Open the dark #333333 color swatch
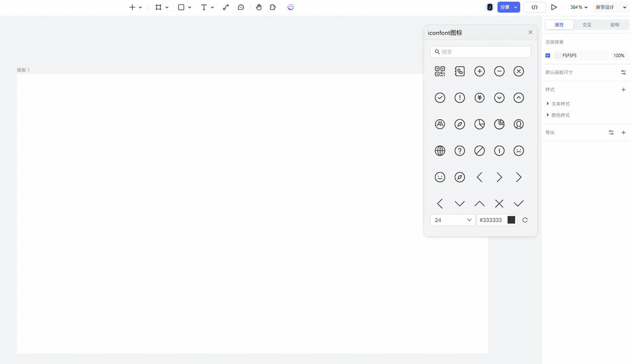The width and height of the screenshot is (631, 364). point(511,220)
